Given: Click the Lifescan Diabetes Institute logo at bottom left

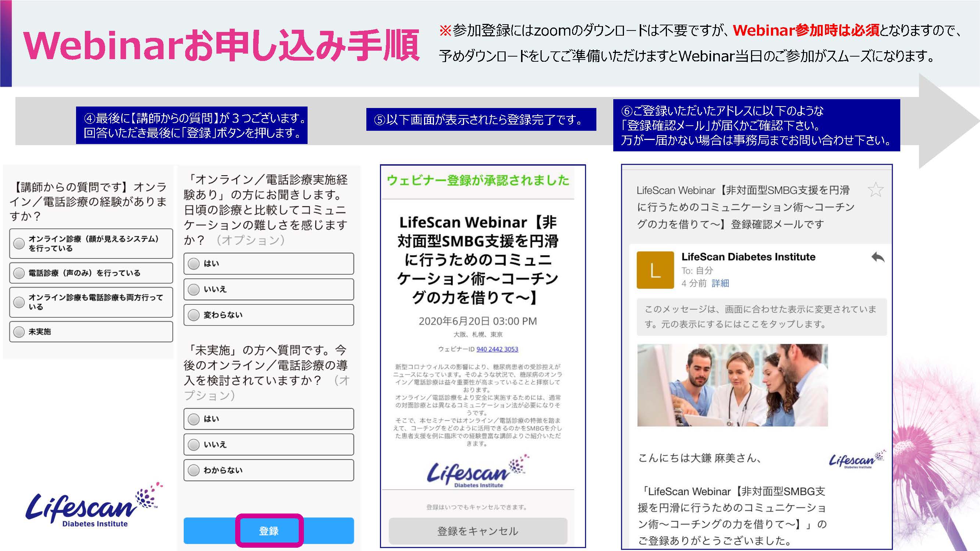Looking at the screenshot, I should (x=94, y=506).
